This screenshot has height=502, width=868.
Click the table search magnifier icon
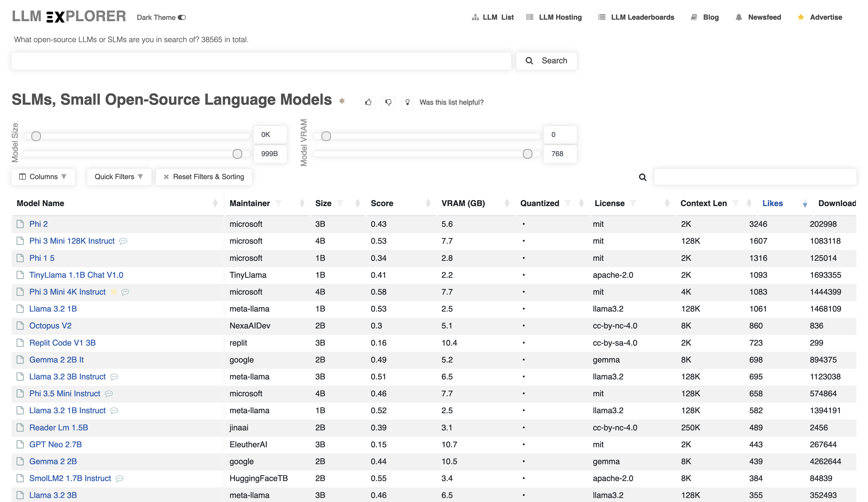coord(642,177)
